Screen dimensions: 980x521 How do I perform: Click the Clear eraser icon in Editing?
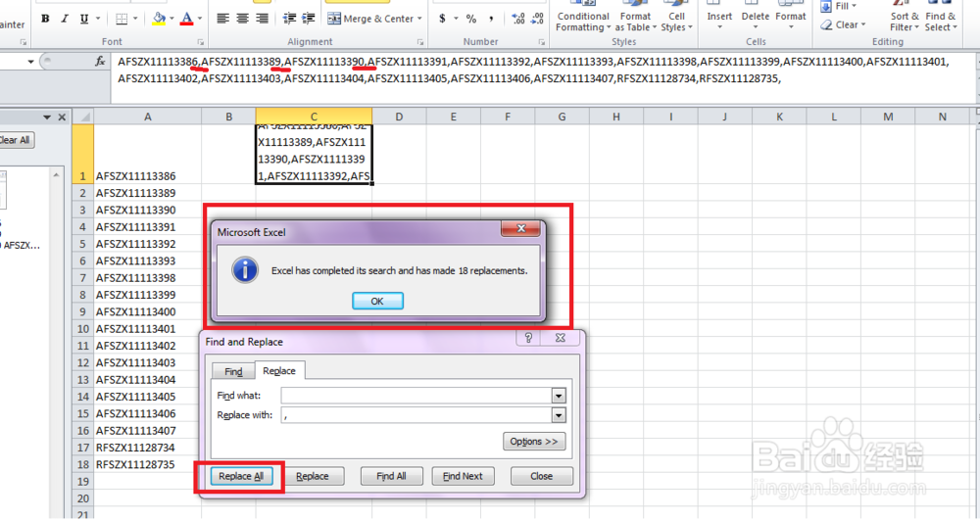coord(826,25)
